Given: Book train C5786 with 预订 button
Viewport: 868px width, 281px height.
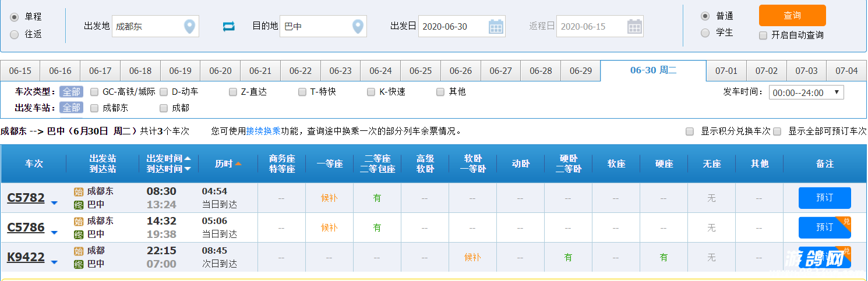Looking at the screenshot, I should tap(824, 227).
